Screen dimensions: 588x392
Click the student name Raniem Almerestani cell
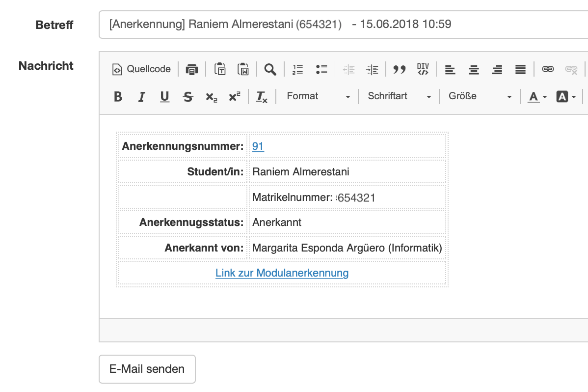tap(347, 171)
